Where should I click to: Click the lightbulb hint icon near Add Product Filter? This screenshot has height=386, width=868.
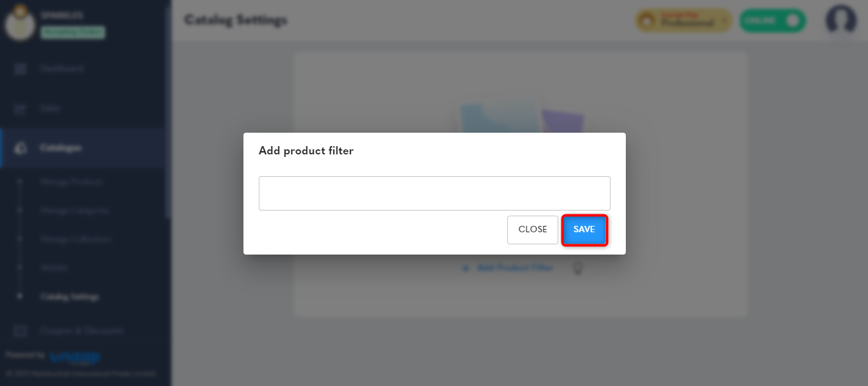(x=577, y=269)
